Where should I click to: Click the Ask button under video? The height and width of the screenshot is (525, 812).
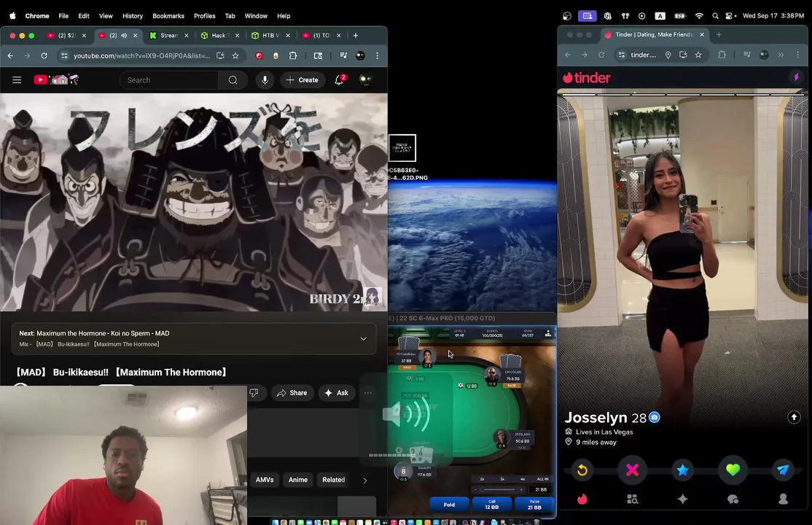click(337, 393)
